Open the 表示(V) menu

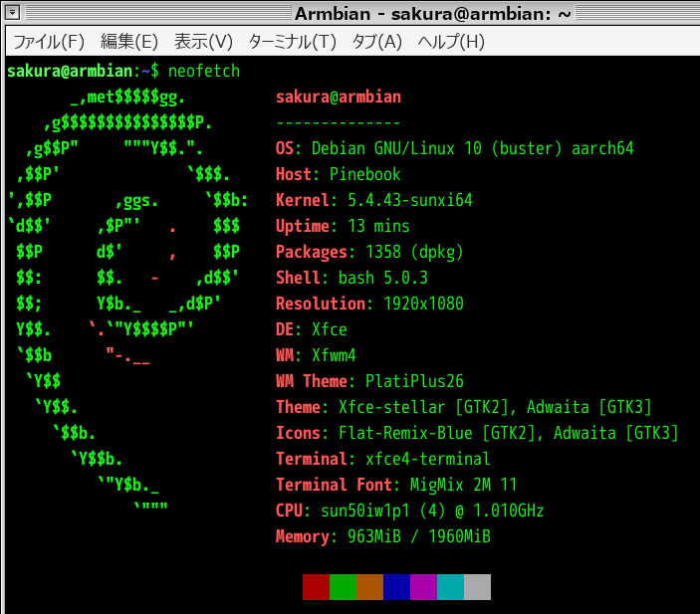(x=203, y=42)
